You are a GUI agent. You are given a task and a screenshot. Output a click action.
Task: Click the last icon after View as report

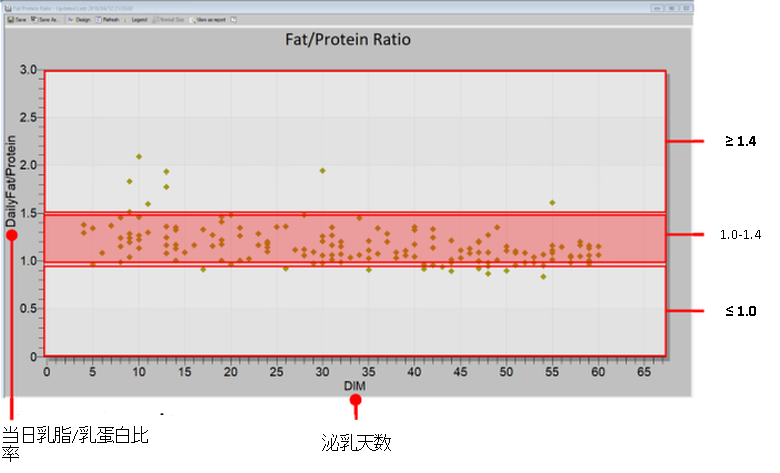(x=233, y=18)
